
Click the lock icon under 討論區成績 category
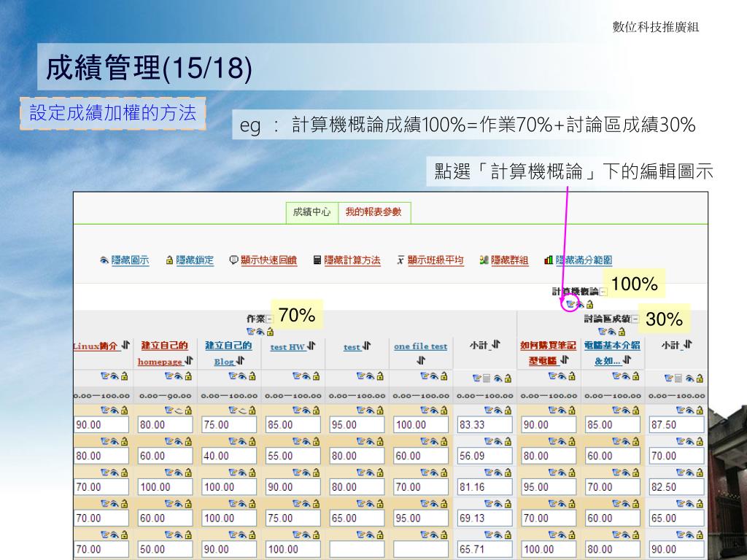coord(622,332)
